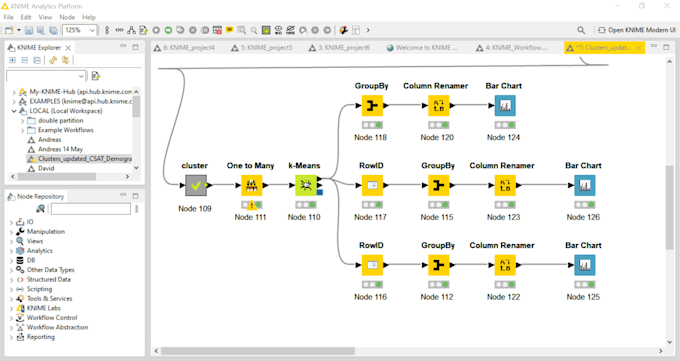Select the cluster metanode icon (Node 109)
The image size is (680, 361).
coord(196,185)
